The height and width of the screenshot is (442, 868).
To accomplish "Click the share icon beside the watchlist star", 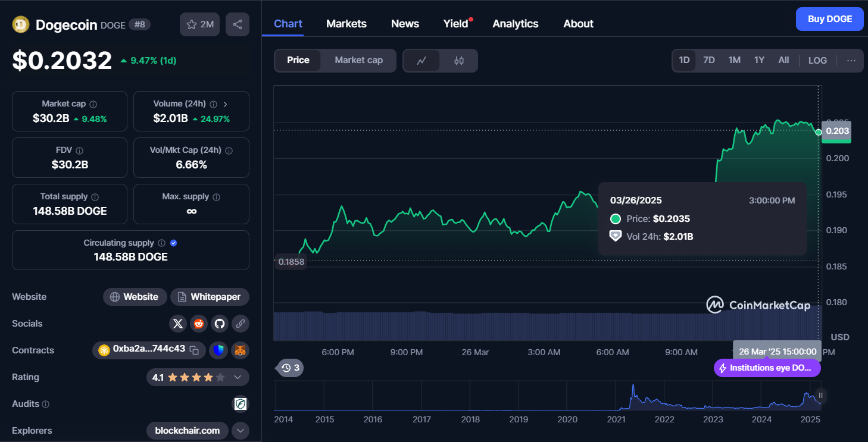I will (x=237, y=24).
